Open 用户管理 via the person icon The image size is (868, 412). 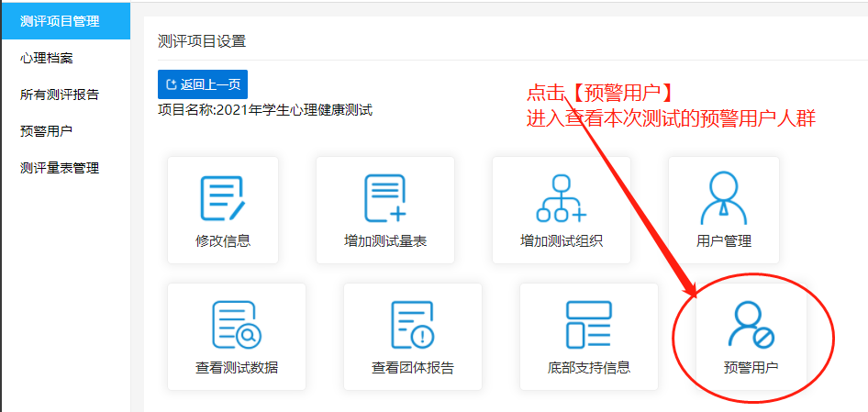point(723,199)
